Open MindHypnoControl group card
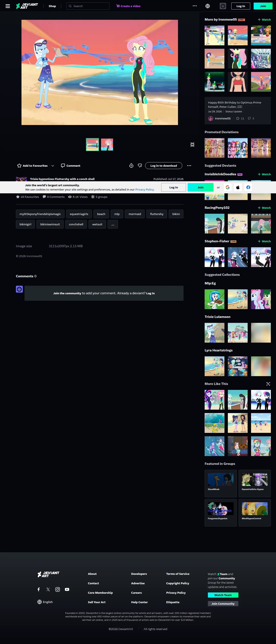Screen dimensions: 276x644 [x=255, y=513]
